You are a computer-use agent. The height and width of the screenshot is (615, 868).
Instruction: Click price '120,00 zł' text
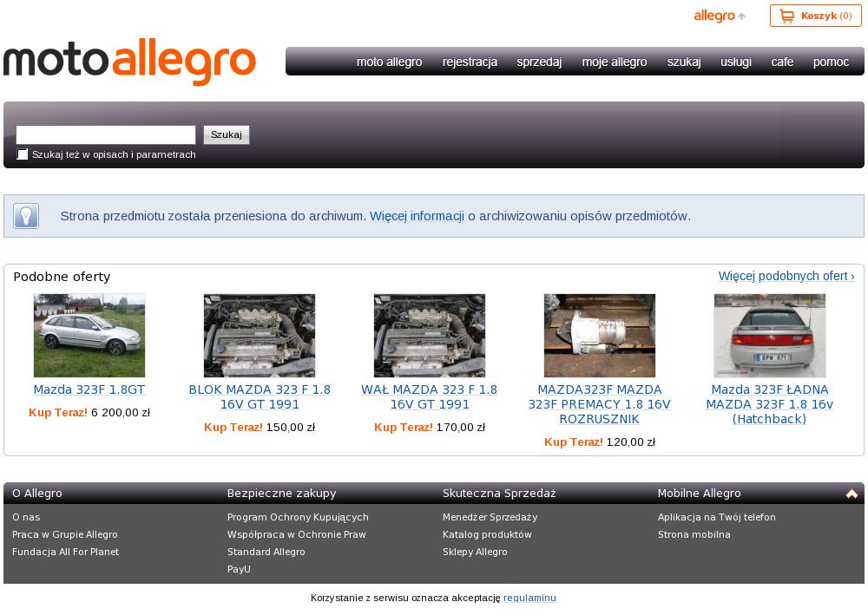tap(631, 442)
